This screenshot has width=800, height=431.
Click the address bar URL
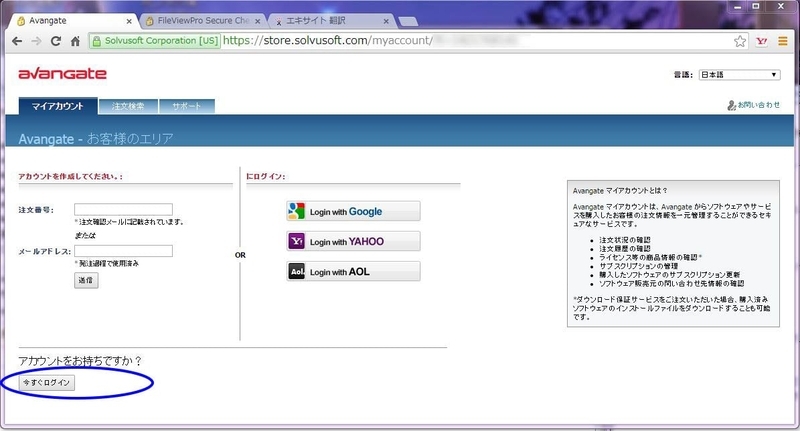coord(328,40)
